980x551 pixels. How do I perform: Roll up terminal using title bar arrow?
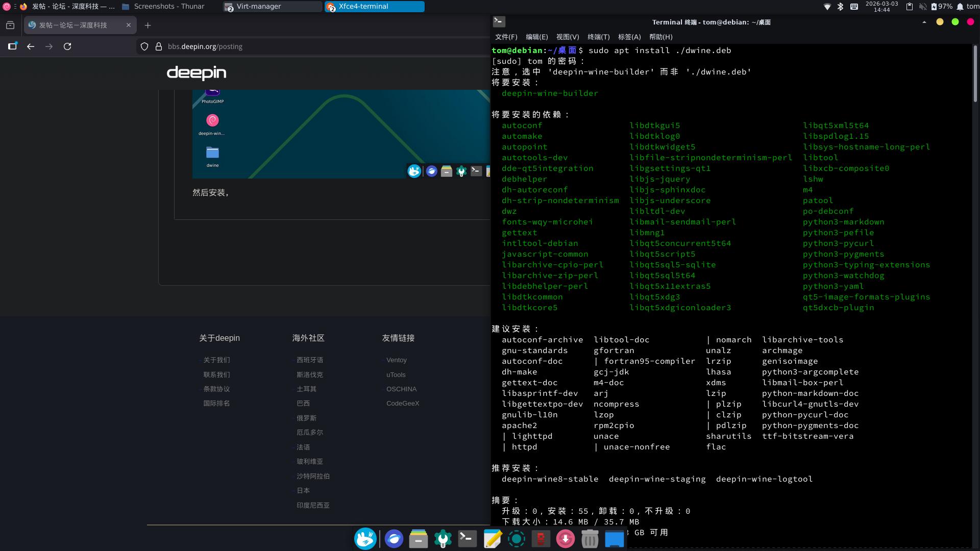924,22
